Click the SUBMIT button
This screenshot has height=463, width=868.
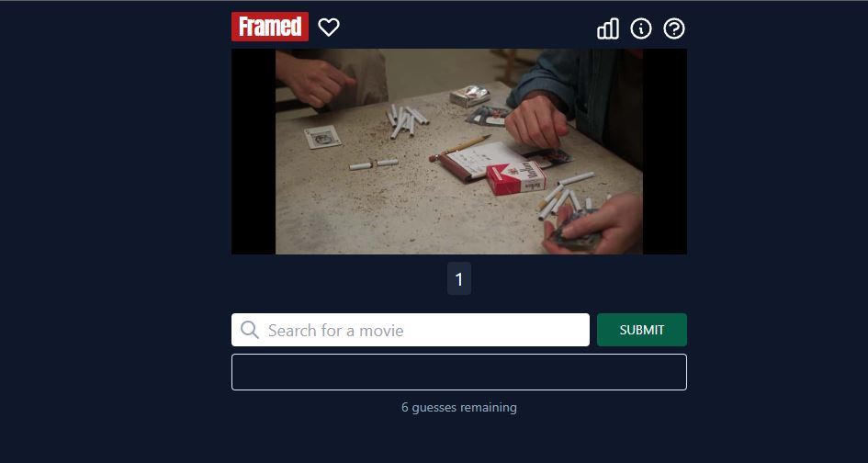click(x=642, y=330)
